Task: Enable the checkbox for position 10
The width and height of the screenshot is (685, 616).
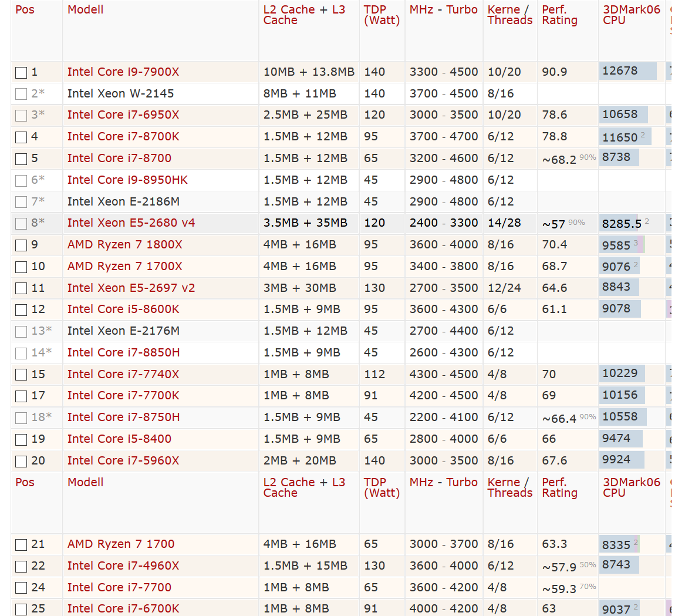Action: (x=21, y=267)
